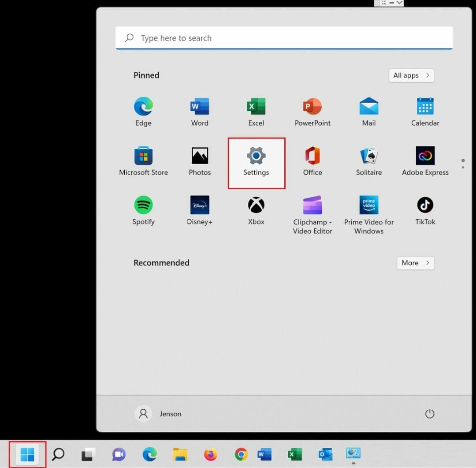Launch Firefox from the taskbar
Screen dimensions: 476x468
211,453
